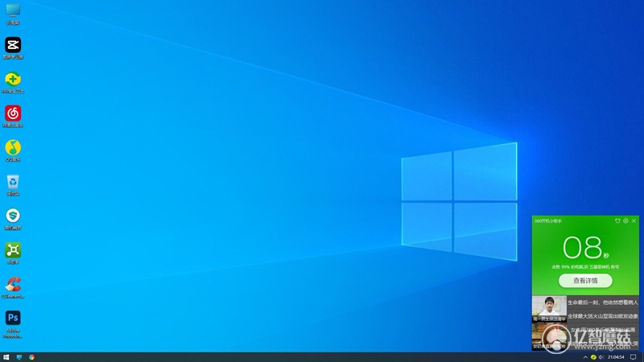Viewport: 644px width, 362px height.
Task: Select the CCleaner desktop icon
Action: pyautogui.click(x=13, y=287)
